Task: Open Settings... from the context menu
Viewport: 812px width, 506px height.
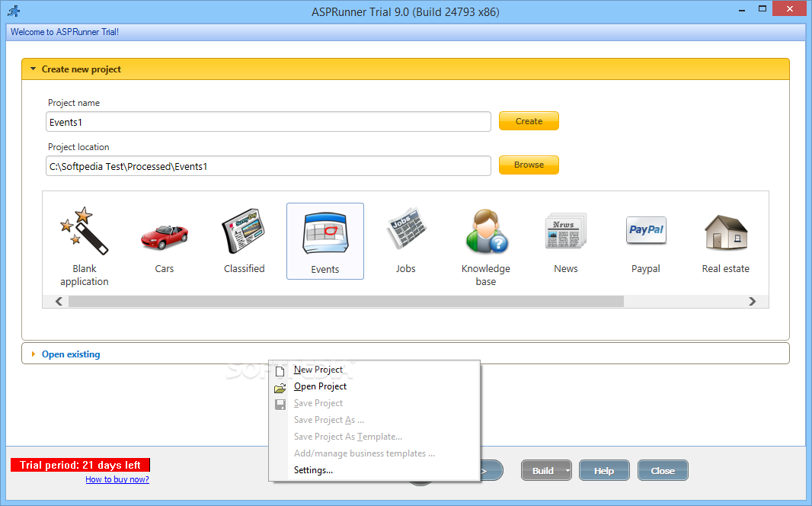Action: coord(313,470)
